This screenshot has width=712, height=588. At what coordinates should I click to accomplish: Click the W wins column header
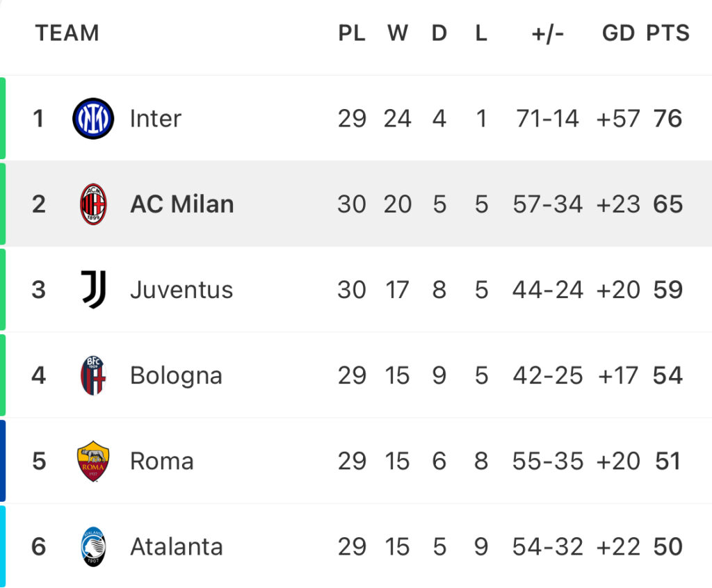pyautogui.click(x=398, y=33)
